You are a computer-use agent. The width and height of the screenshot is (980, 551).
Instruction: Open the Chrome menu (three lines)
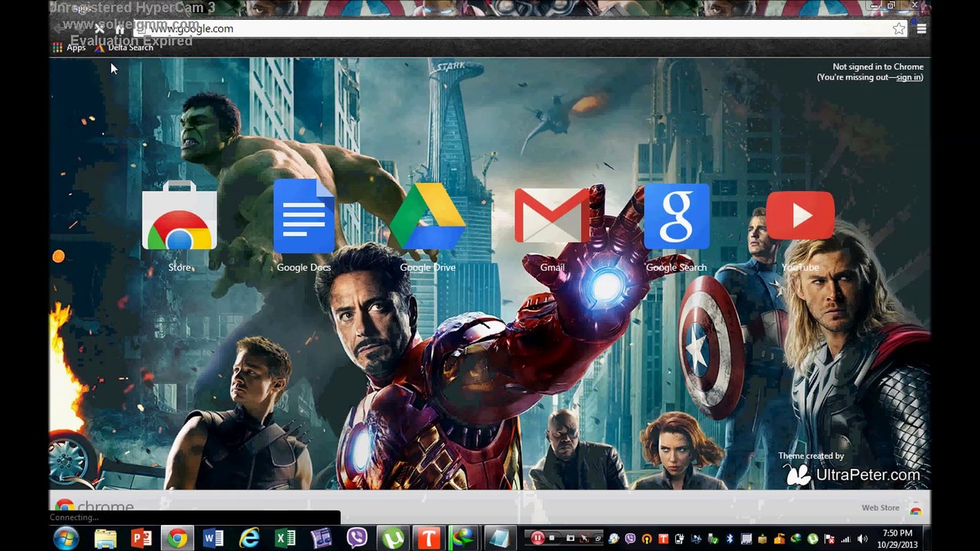tap(921, 28)
